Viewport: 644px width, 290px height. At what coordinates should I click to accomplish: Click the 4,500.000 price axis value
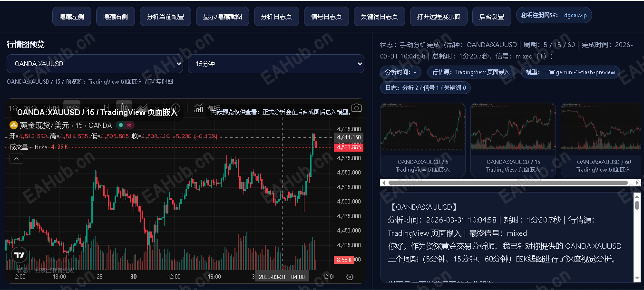(349, 202)
